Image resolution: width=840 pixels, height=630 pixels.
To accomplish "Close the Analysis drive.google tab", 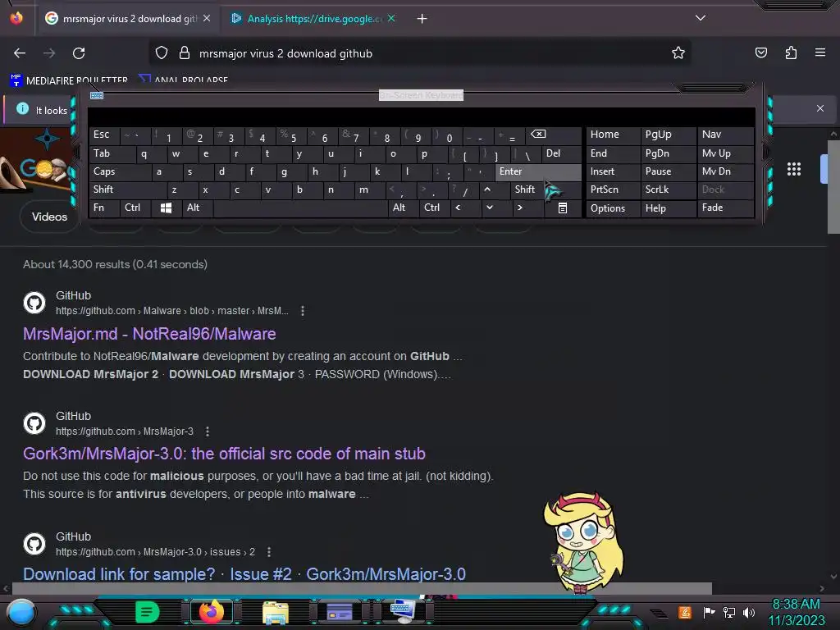I will coord(391,18).
